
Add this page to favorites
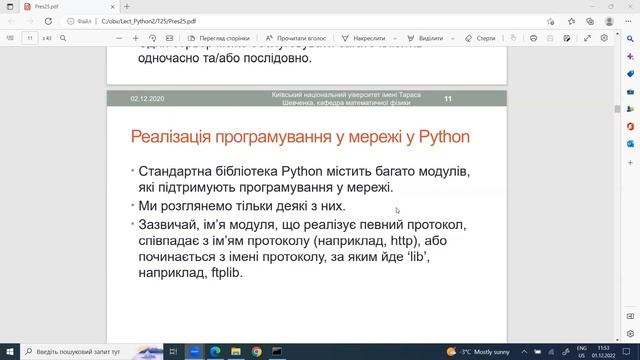(550, 21)
